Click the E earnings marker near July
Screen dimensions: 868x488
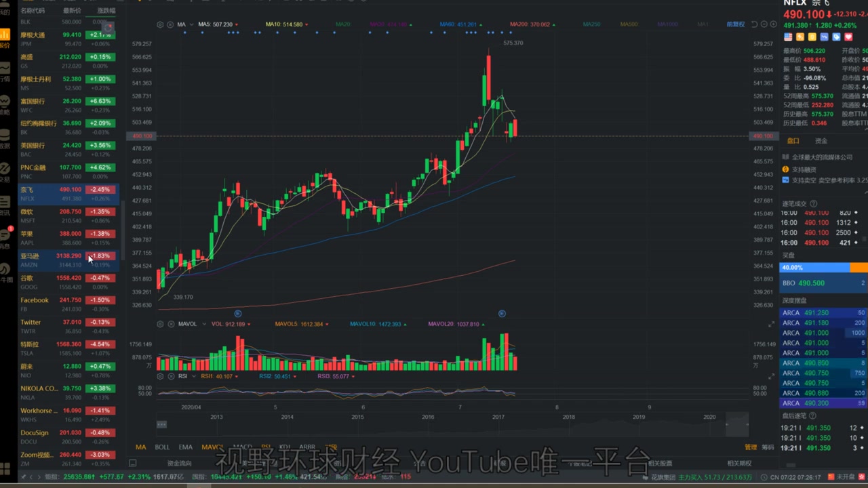502,313
